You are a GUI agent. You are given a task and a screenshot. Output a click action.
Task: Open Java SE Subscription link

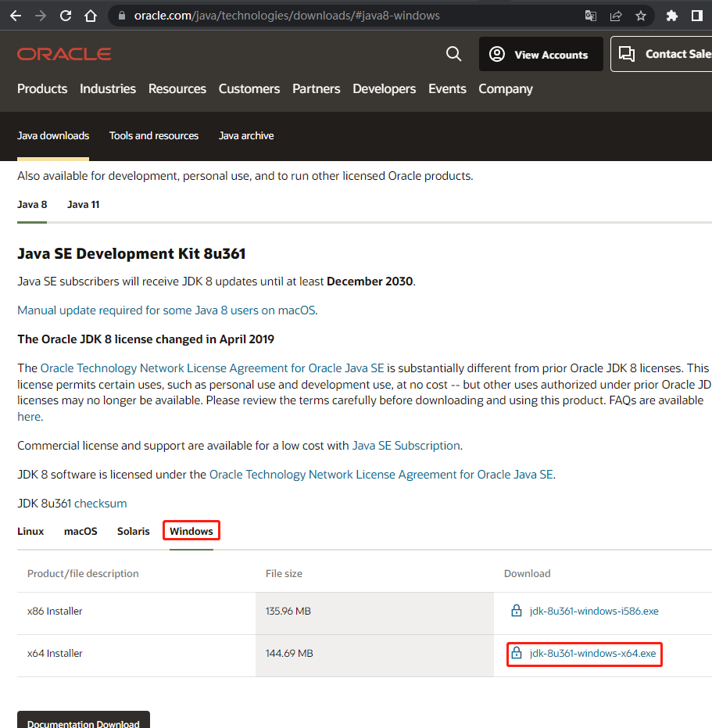point(406,446)
